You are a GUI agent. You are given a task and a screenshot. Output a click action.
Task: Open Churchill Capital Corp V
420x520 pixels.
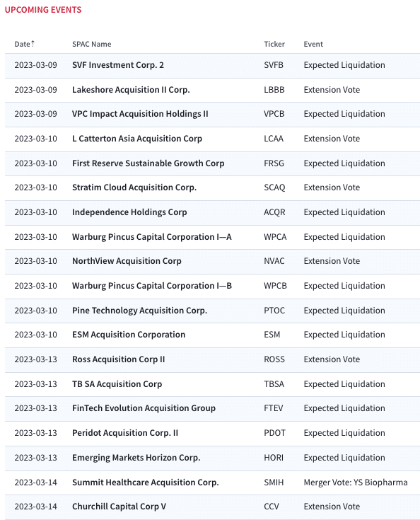point(119,507)
